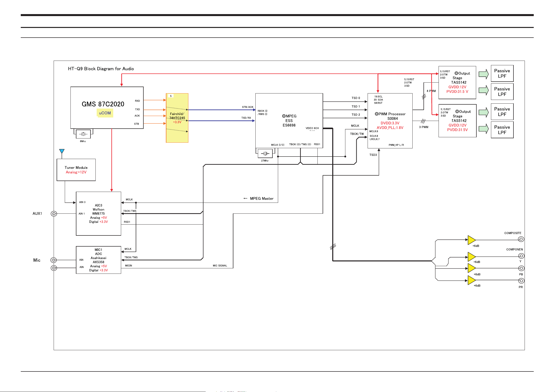Click the AUX1 input jack symbol

[x=54, y=214]
